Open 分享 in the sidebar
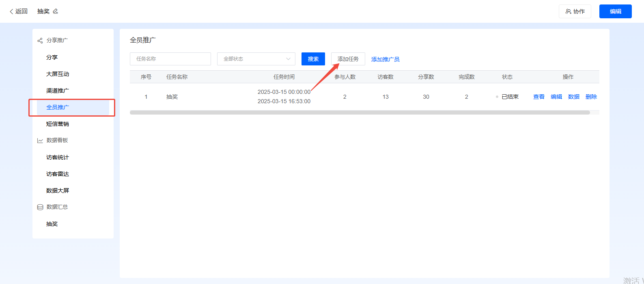Image resolution: width=644 pixels, height=284 pixels. point(52,57)
